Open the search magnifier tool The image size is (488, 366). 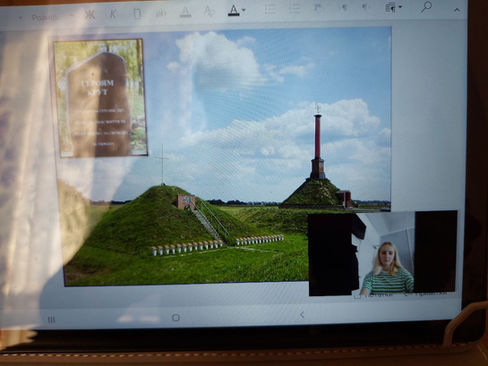426,7
